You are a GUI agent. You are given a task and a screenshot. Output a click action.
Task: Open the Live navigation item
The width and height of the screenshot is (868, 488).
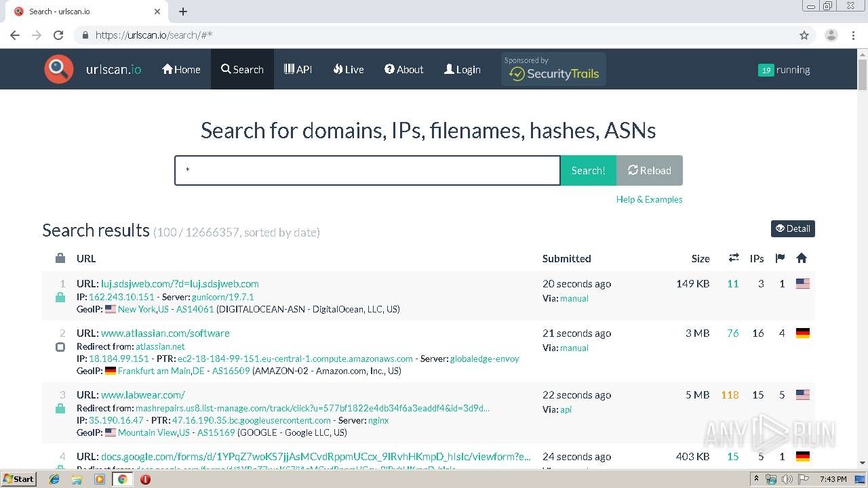pyautogui.click(x=349, y=69)
